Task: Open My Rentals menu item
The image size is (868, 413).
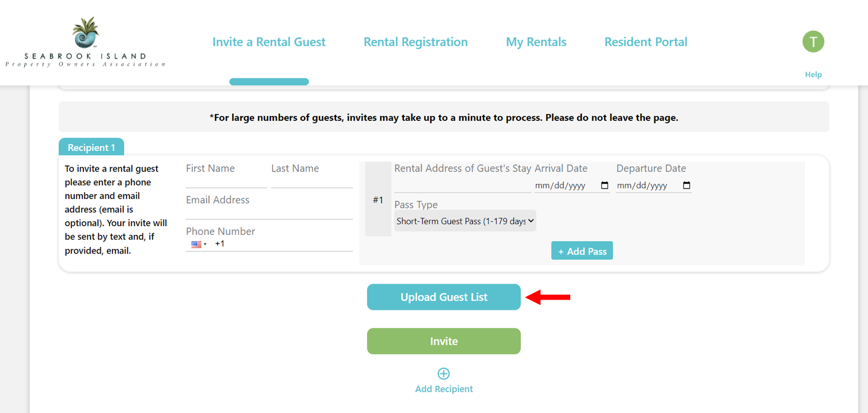Action: [x=536, y=42]
